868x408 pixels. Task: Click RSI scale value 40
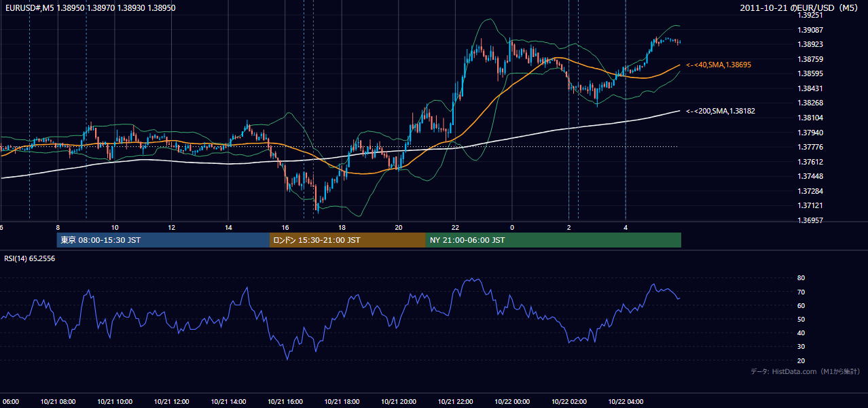click(x=801, y=333)
